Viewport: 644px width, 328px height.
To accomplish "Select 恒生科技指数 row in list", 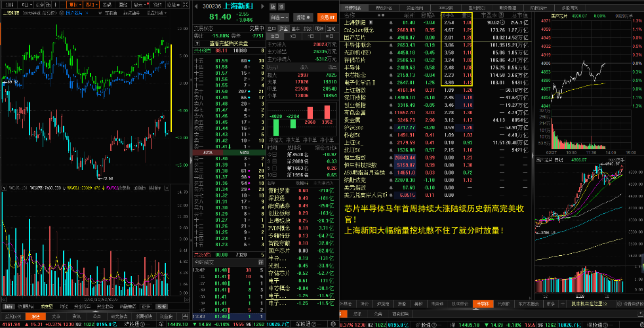I will tap(435, 165).
